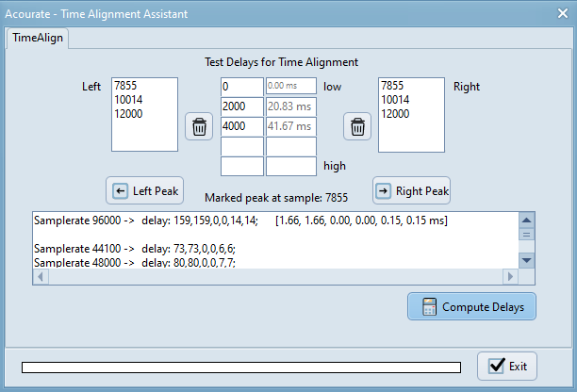
Task: Click the test delay field containing 4000
Action: coord(241,126)
